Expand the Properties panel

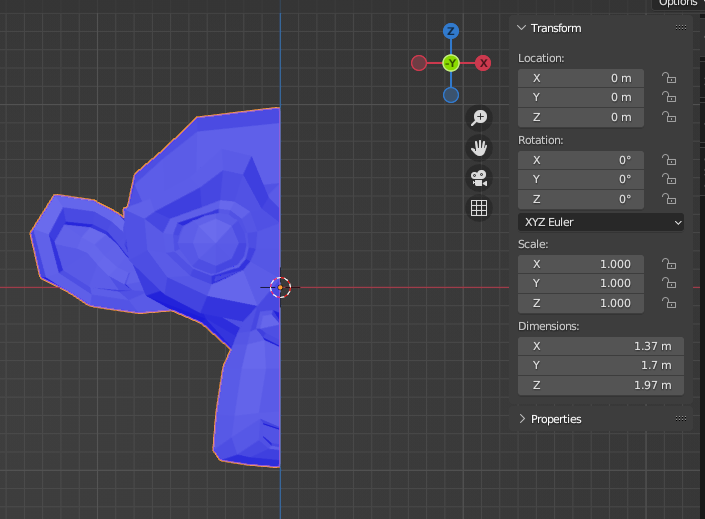tap(522, 419)
